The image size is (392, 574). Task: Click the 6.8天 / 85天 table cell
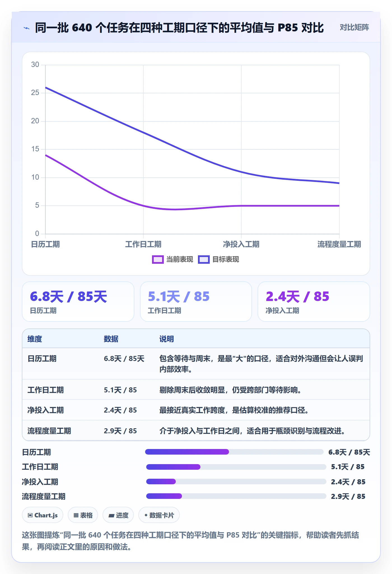124,358
